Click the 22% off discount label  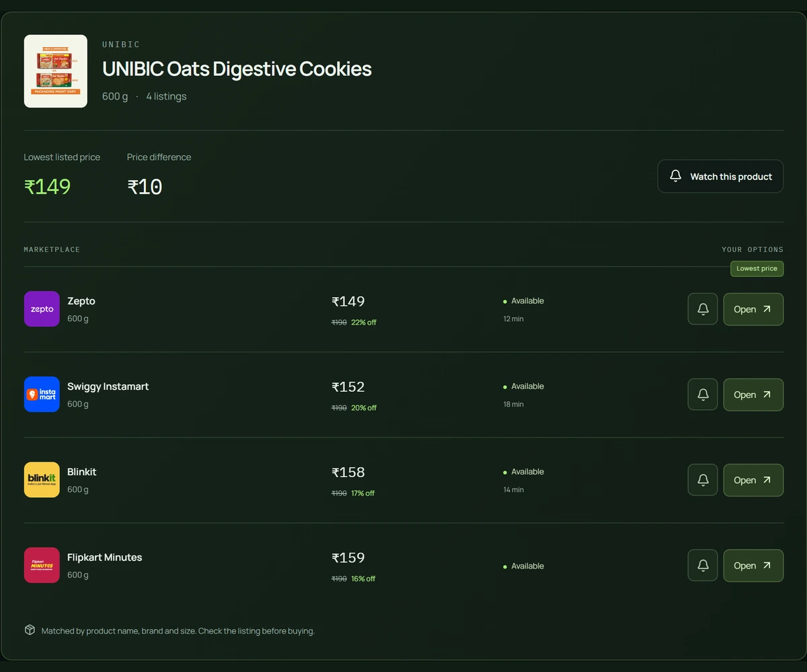pyautogui.click(x=364, y=323)
